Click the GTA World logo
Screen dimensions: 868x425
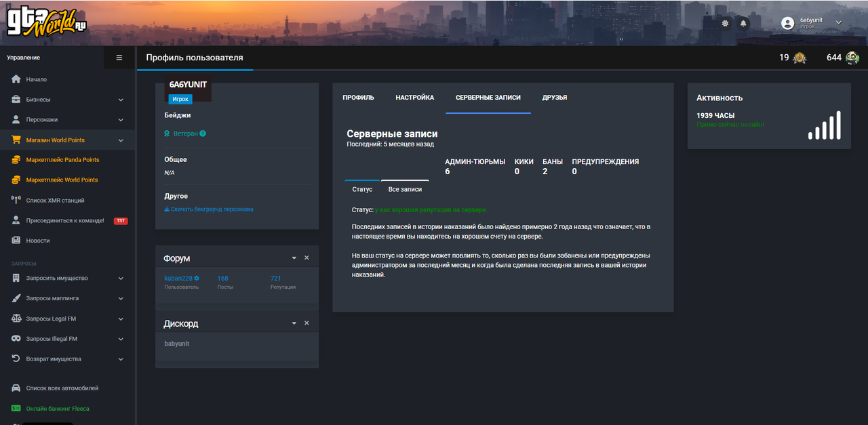coord(47,23)
